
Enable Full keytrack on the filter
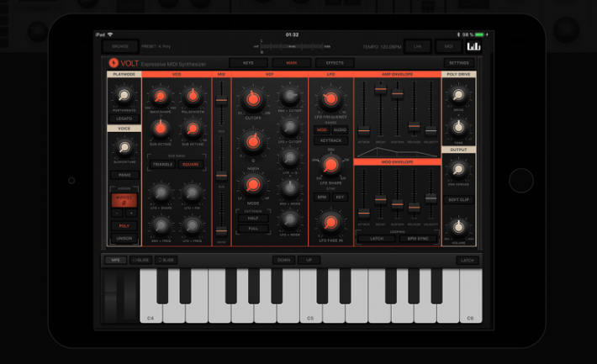[253, 229]
